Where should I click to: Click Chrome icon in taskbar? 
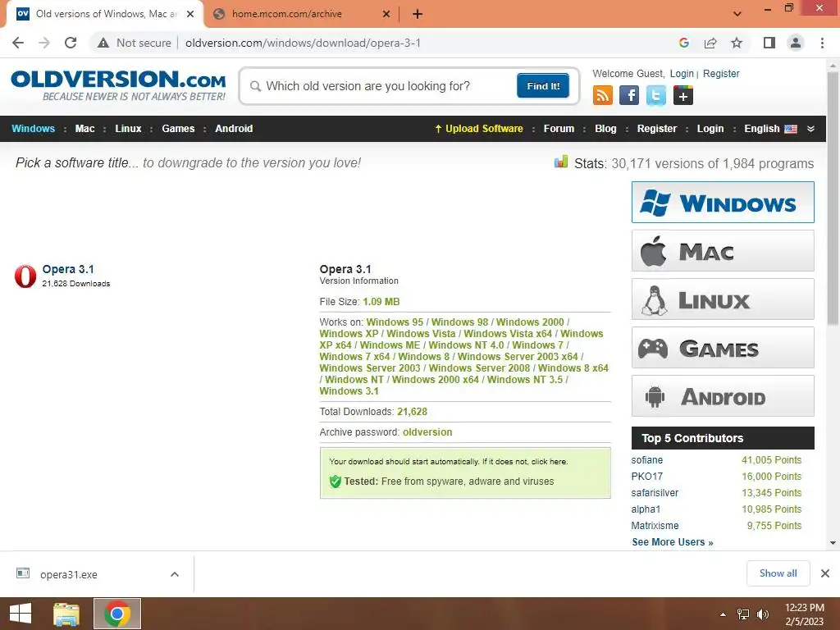tap(117, 614)
